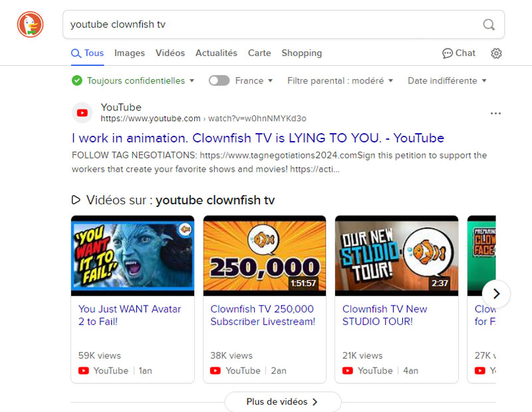Switch to the Shopping tab
The width and height of the screenshot is (532, 412).
tap(302, 53)
